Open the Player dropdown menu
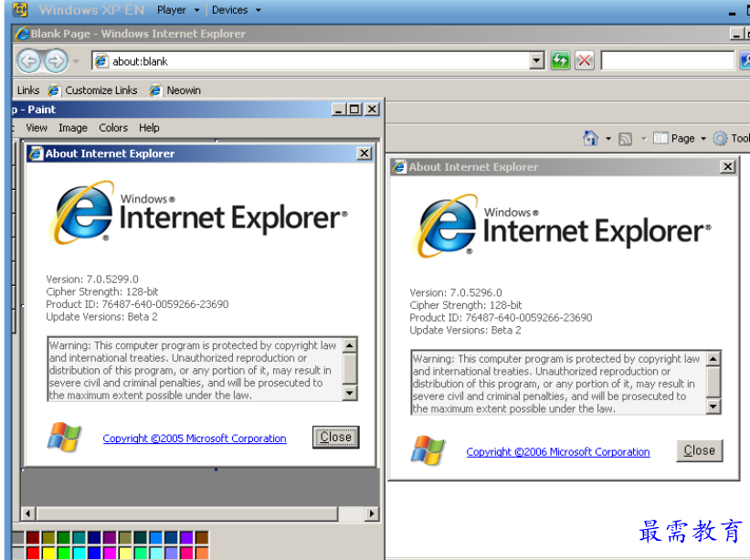Image resolution: width=750 pixels, height=560 pixels. tap(178, 10)
